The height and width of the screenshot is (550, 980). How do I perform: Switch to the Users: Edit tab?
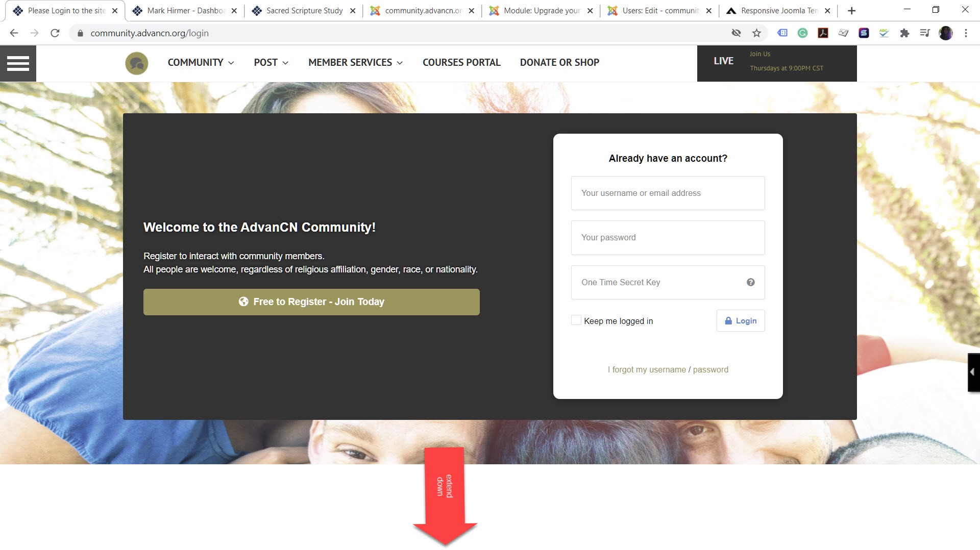click(x=659, y=11)
